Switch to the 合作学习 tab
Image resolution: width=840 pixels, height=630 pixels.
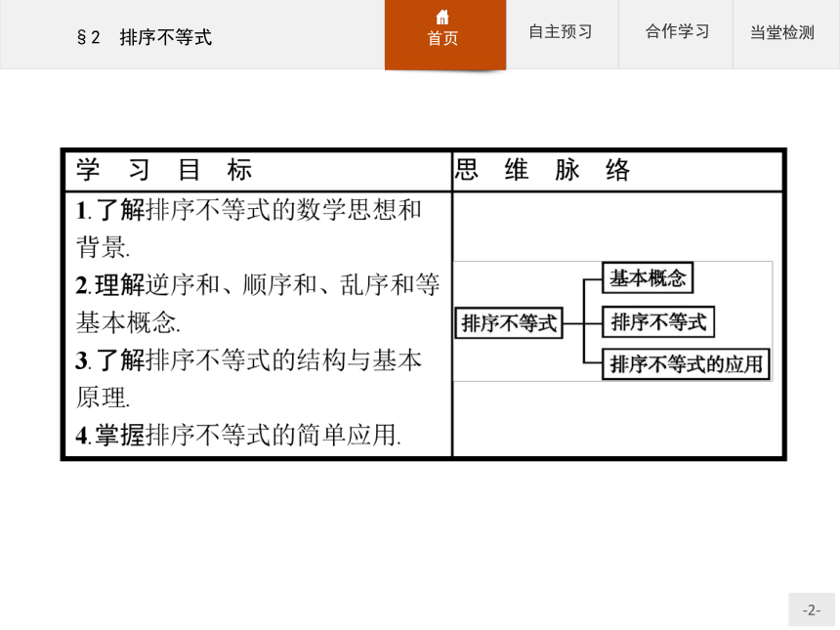click(677, 31)
